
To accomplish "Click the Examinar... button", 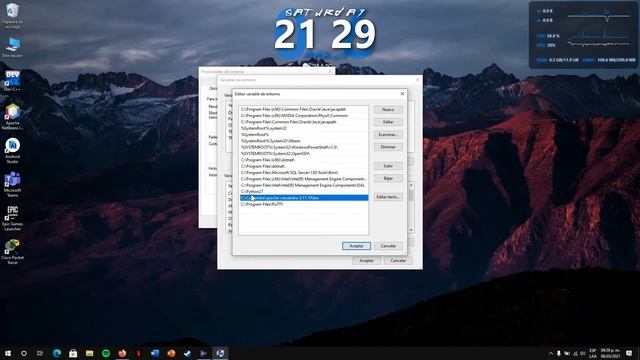I will pos(388,134).
